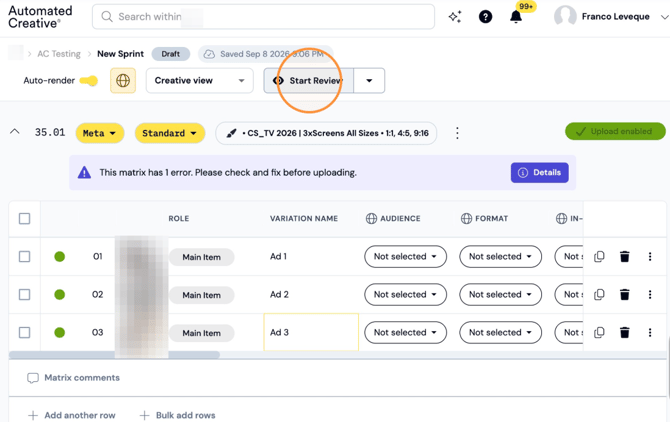Click the Format column globe icon
Viewport: 670px width, 422px height.
point(466,219)
